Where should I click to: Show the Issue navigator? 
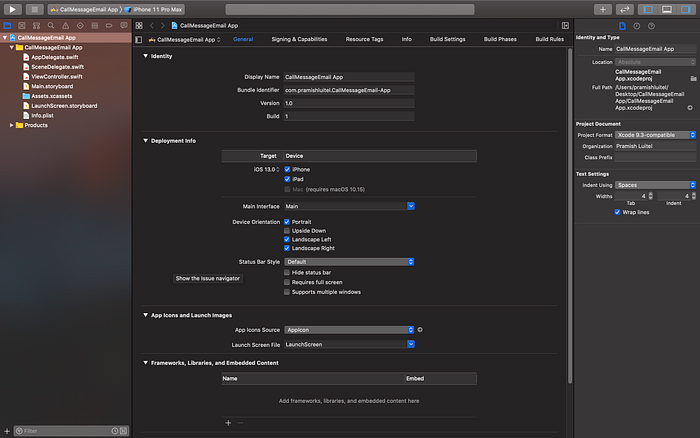(x=66, y=25)
